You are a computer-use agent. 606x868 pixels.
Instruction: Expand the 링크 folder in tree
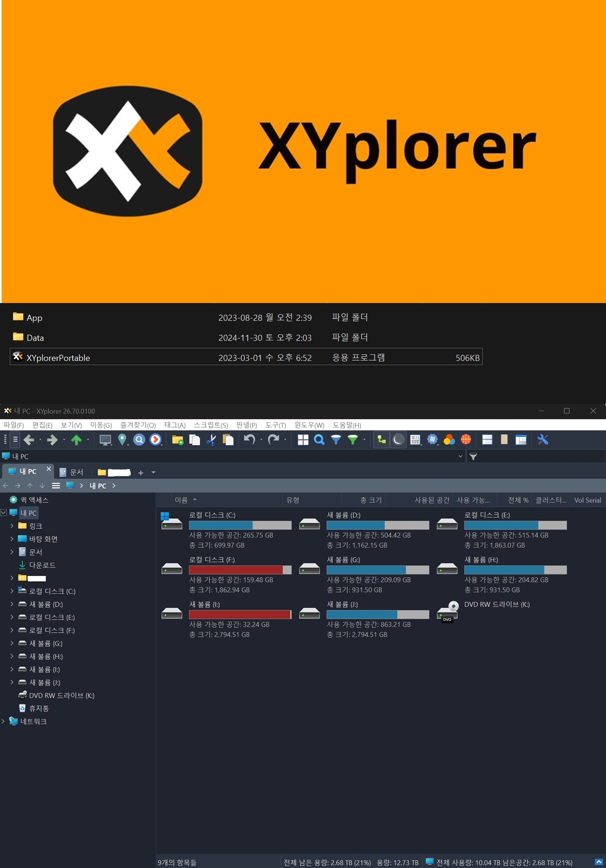click(x=12, y=526)
